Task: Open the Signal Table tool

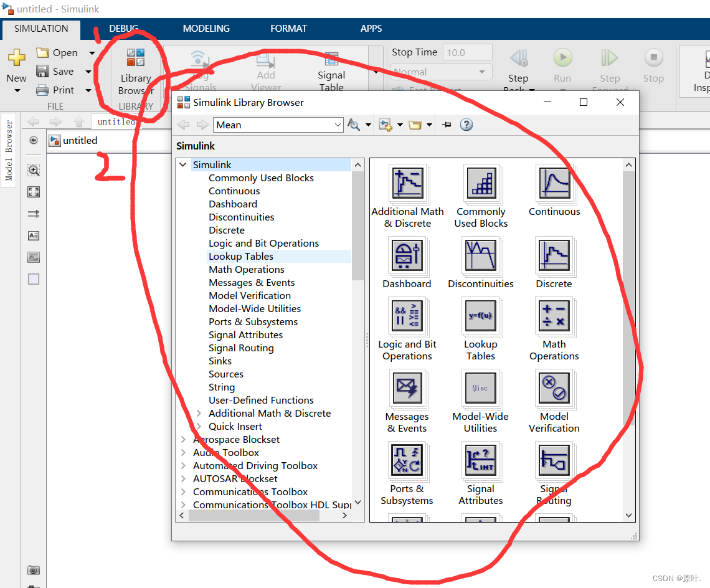Action: (x=331, y=72)
